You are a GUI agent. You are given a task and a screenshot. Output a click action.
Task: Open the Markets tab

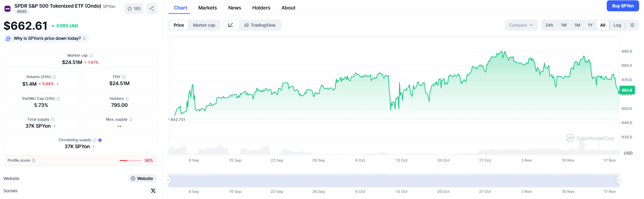coord(208,8)
